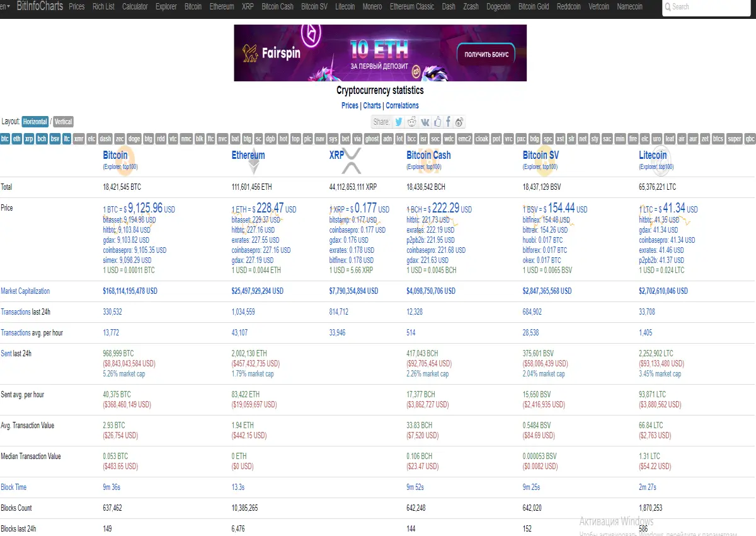
Task: Open Correlations link under heading
Action: pyautogui.click(x=402, y=106)
